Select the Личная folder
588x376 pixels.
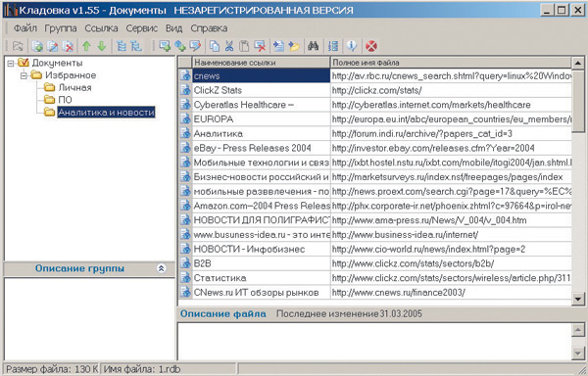pyautogui.click(x=74, y=87)
